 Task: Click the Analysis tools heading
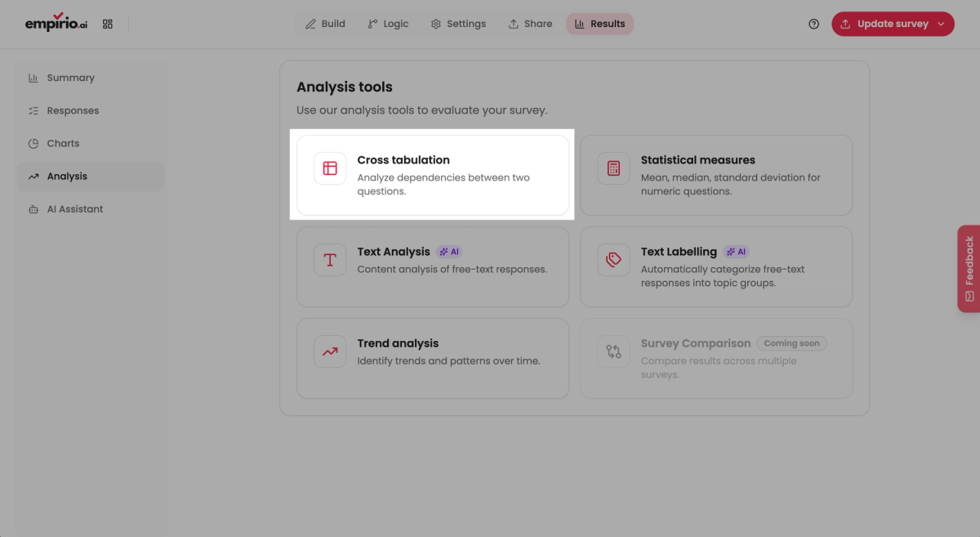(345, 87)
